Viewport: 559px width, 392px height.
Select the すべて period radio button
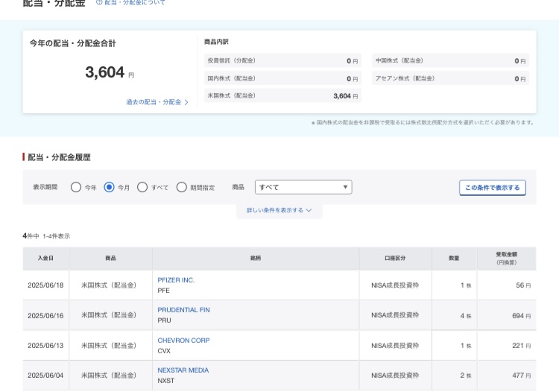pos(142,187)
